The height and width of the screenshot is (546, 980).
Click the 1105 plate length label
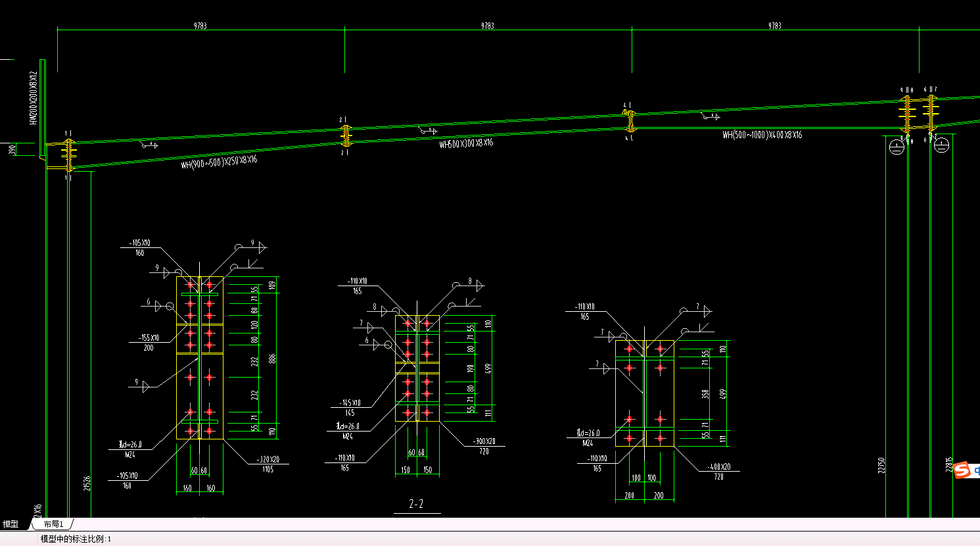[268, 470]
